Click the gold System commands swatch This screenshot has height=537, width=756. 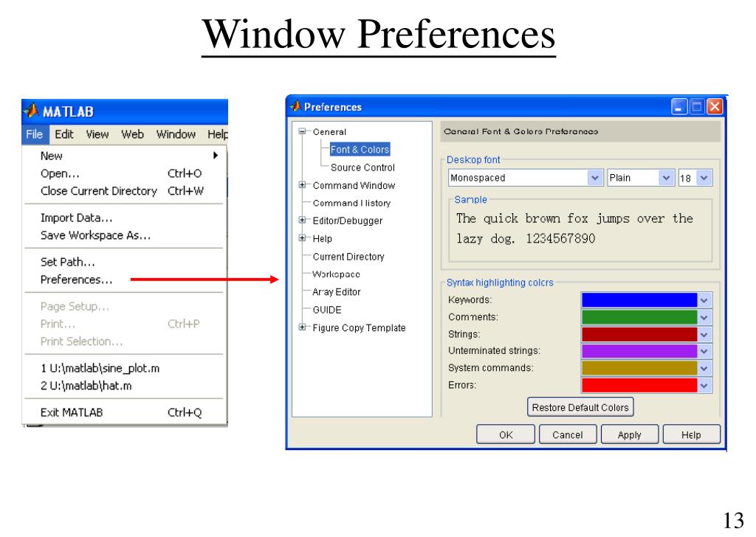tap(639, 368)
